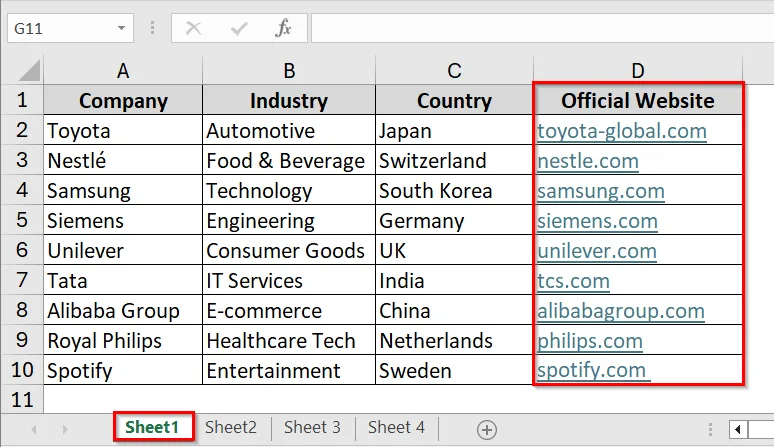
Task: Select row 1 header
Action: (x=22, y=100)
